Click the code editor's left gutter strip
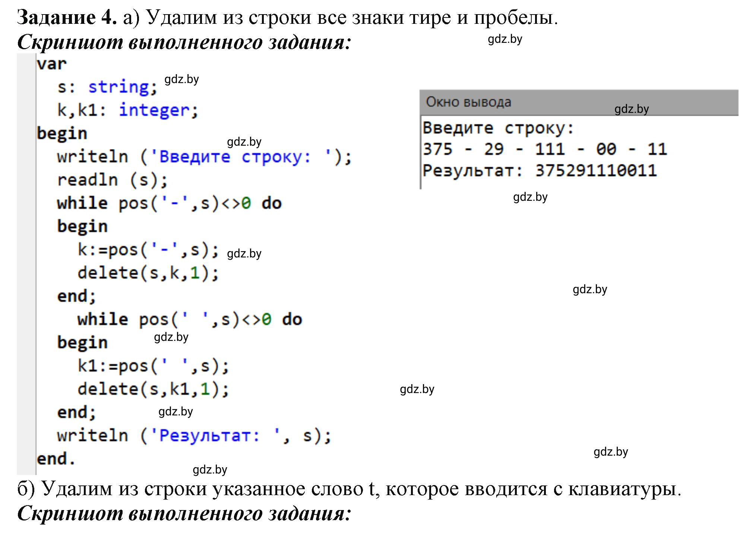This screenshot has height=535, width=756. tap(26, 264)
